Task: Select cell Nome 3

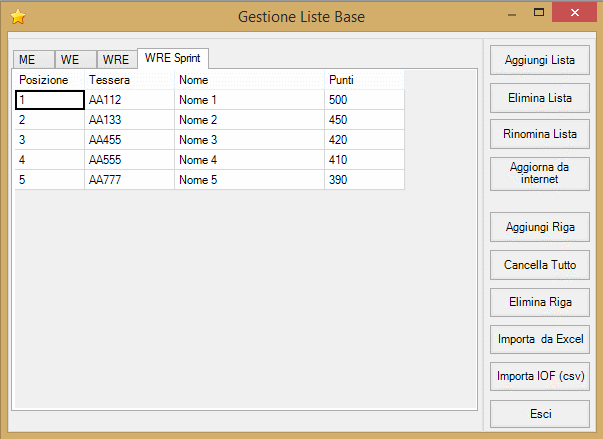Action: pyautogui.click(x=249, y=140)
